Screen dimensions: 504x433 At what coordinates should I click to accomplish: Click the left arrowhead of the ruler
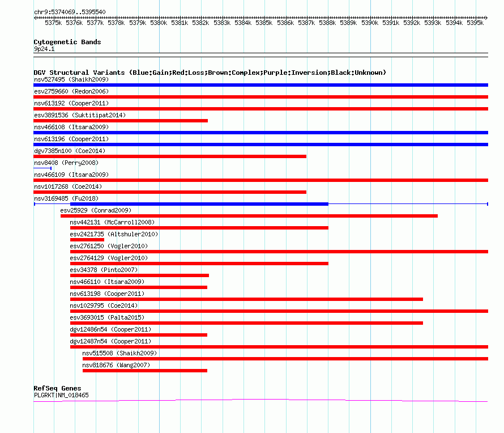(x=35, y=18)
